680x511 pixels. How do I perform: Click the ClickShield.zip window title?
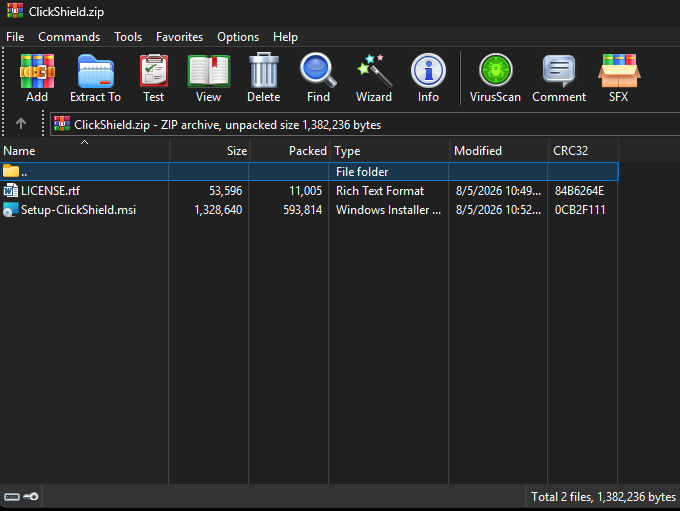click(66, 12)
